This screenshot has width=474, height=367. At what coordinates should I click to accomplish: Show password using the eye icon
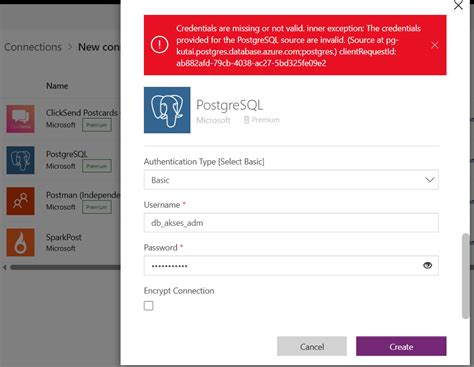tap(427, 265)
